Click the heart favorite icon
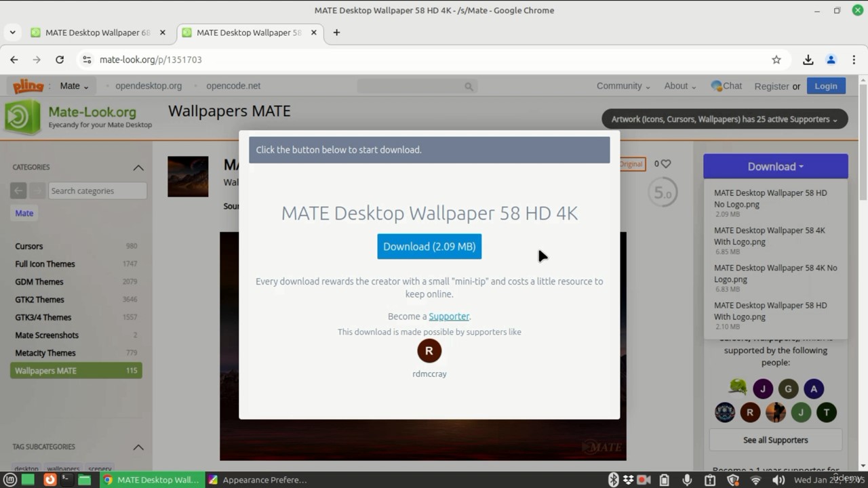 (666, 163)
